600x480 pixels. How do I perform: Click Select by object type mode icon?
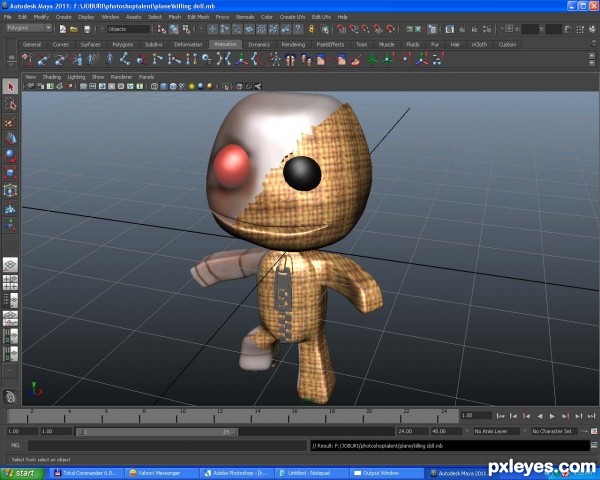pyautogui.click(x=174, y=29)
